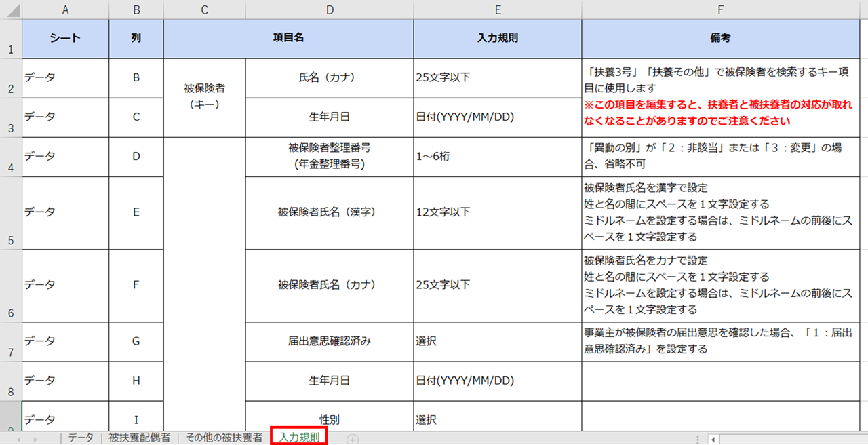Screen dimensions: 868x445
Task: Click the 備考 header cell
Action: [720, 39]
